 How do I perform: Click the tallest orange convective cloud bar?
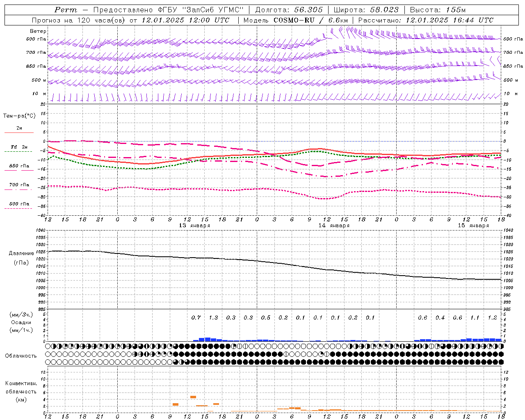tap(193, 397)
